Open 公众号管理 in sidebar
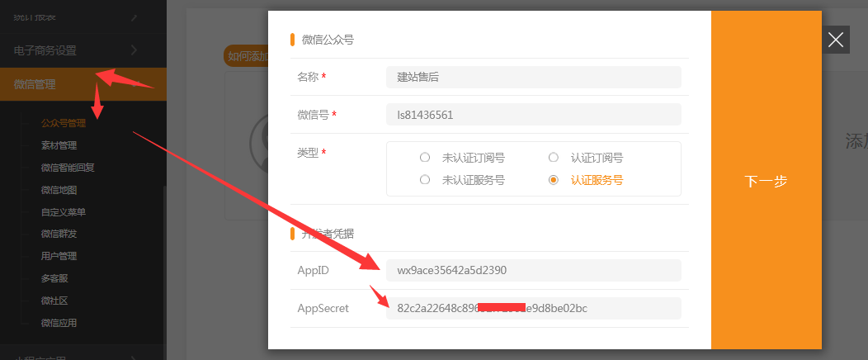868x360 pixels. (63, 123)
